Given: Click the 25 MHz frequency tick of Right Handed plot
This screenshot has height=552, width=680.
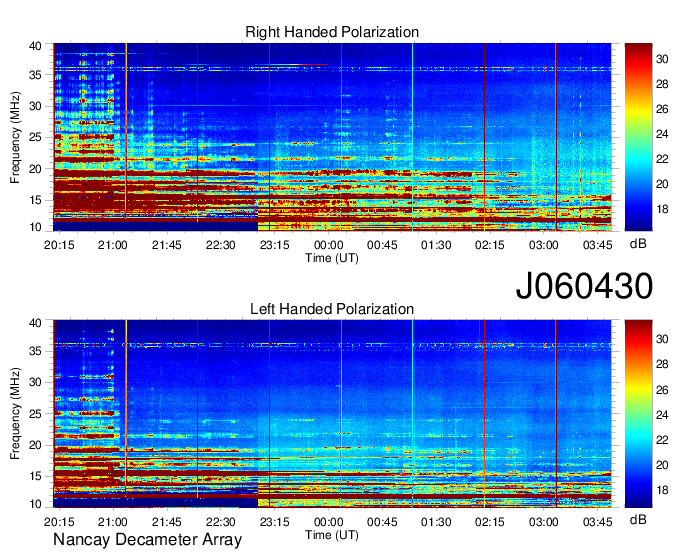Looking at the screenshot, I should 35,137.
